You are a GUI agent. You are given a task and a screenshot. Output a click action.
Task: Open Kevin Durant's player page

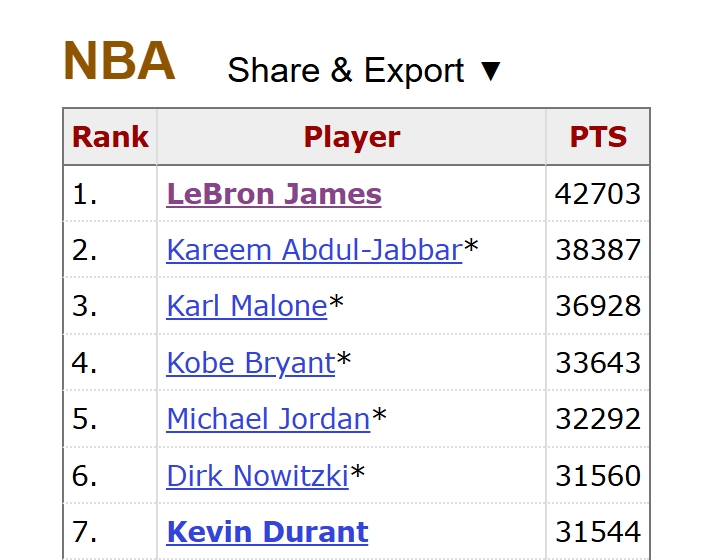[x=267, y=531]
